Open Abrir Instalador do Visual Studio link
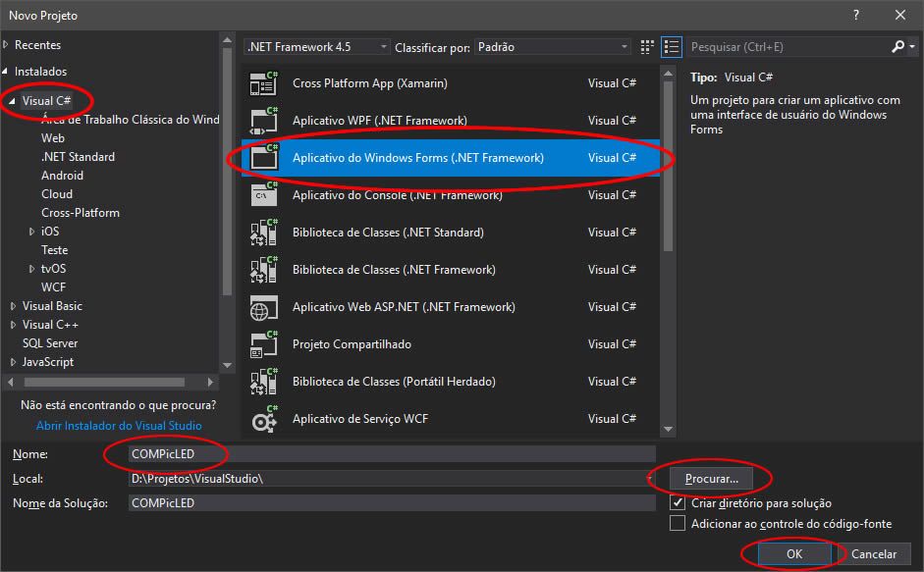Image resolution: width=924 pixels, height=572 pixels. tap(119, 425)
